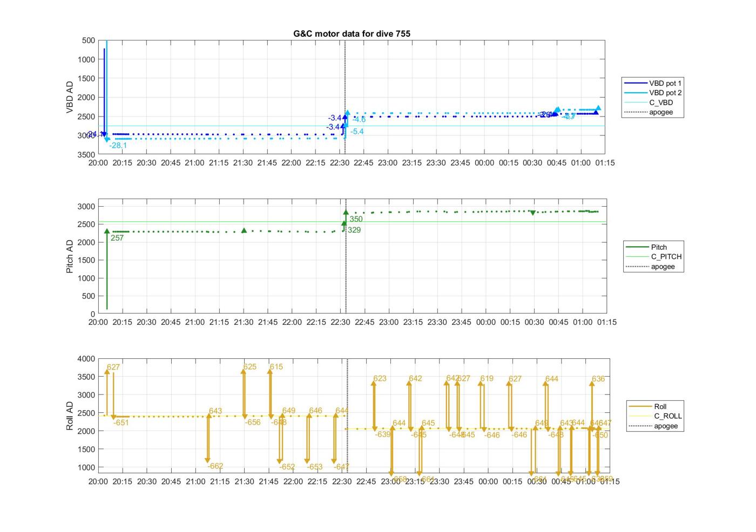Image resolution: width=756 pixels, height=532 pixels.
Task: Click the '-5.4' data label in VBD plot
Action: pos(357,132)
